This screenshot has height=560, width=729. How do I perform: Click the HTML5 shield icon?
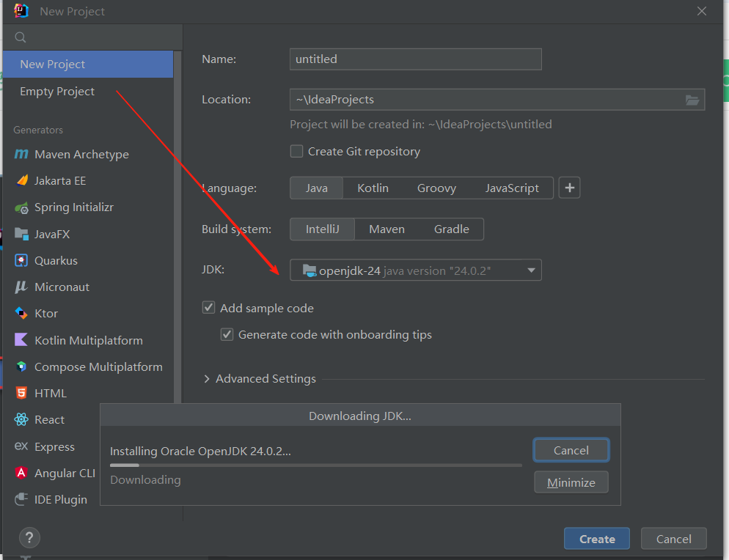[x=21, y=393]
